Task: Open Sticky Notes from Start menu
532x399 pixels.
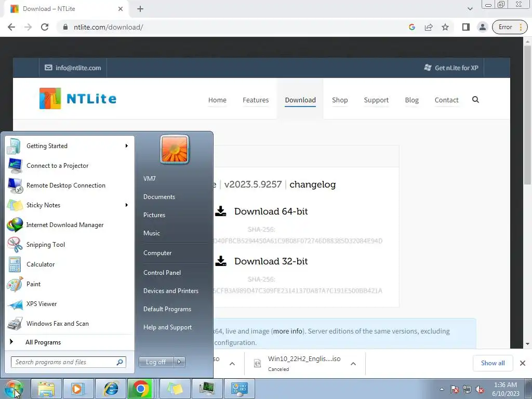Action: [70, 205]
